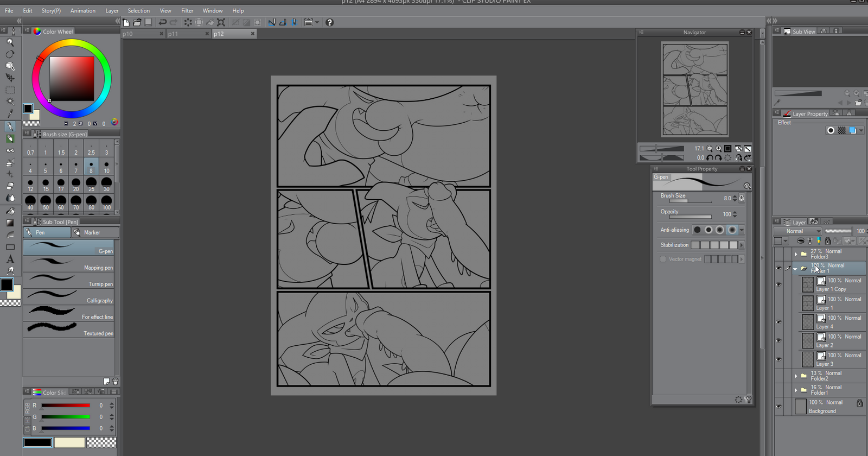Toggle visibility of the Background layer
The image size is (868, 456).
click(778, 406)
